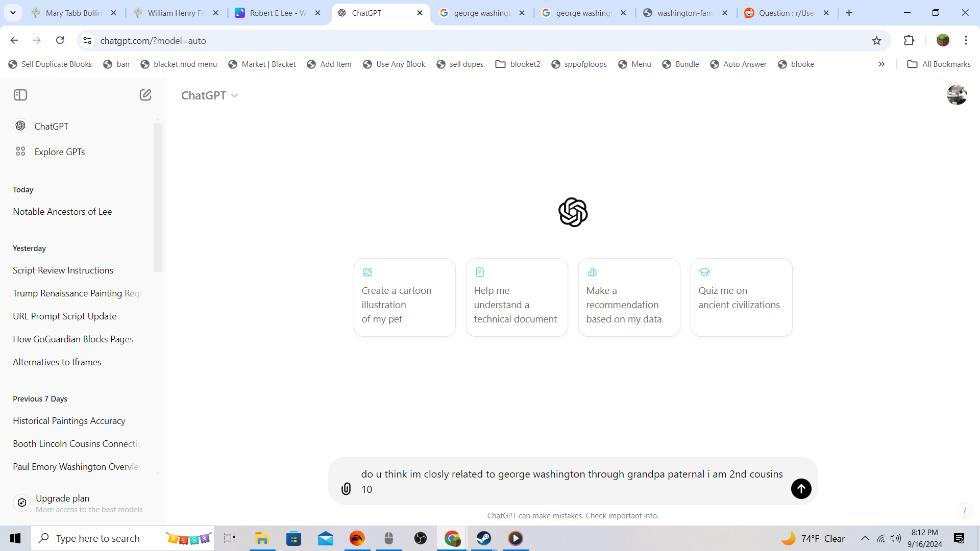Switch to the William Henry Fitzhugh tab
The height and width of the screenshot is (551, 980).
(x=176, y=13)
